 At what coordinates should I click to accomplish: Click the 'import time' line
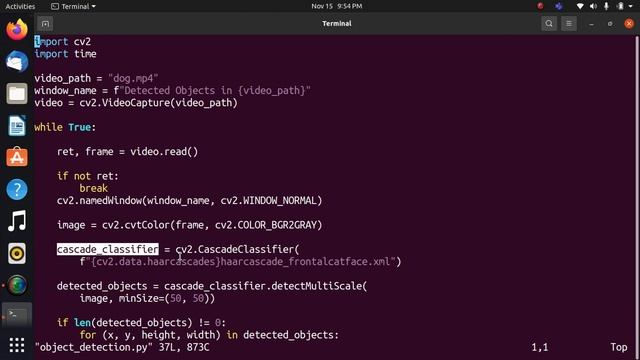tap(65, 54)
